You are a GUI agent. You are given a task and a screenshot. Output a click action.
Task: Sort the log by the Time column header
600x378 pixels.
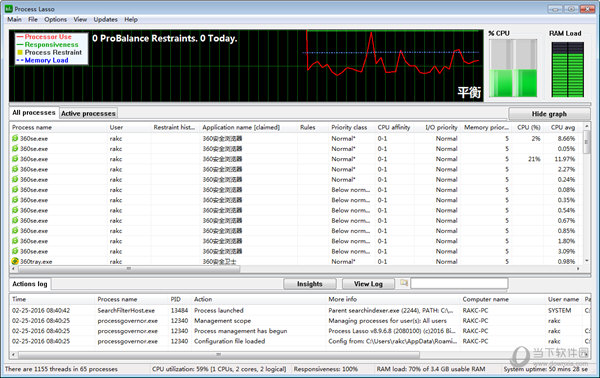coord(19,299)
